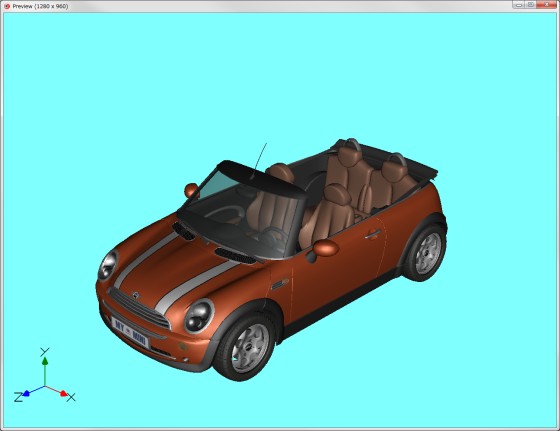Minimize the Preview window
The width and height of the screenshot is (560, 431).
pos(519,5)
